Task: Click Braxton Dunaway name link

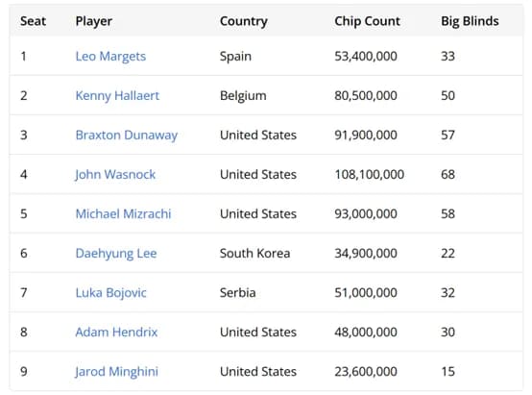Action: click(127, 136)
